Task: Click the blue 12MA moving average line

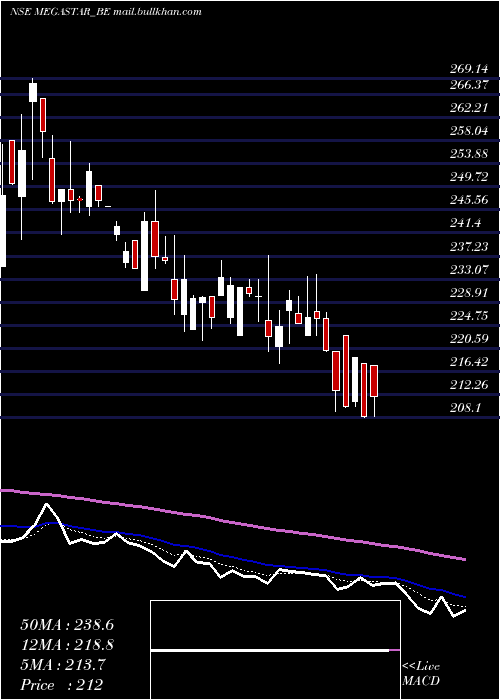Action: [232, 557]
